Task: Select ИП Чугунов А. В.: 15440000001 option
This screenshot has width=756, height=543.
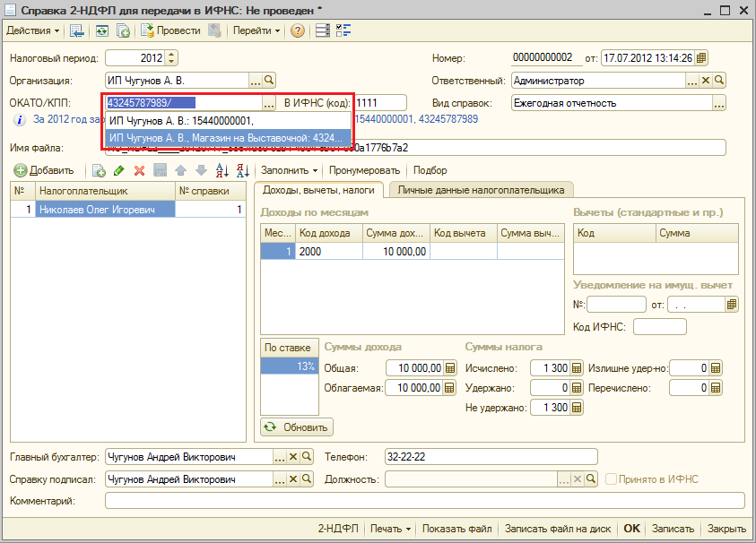Action: pos(228,121)
